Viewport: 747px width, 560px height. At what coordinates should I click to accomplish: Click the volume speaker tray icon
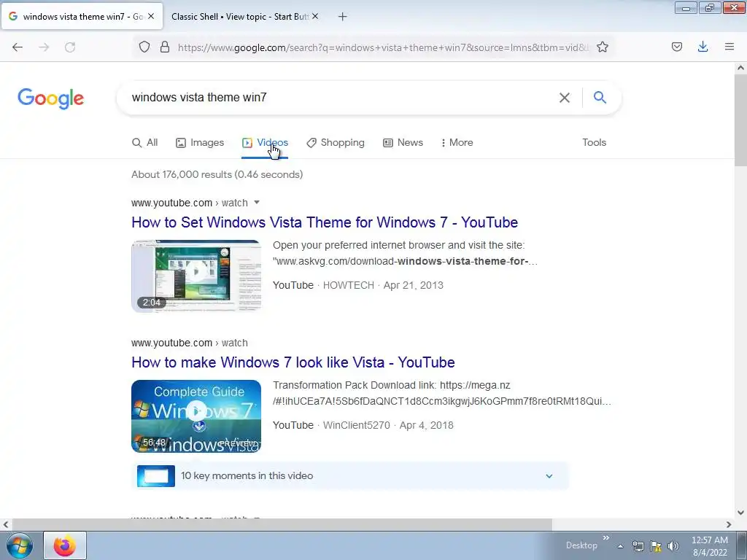[x=673, y=546]
